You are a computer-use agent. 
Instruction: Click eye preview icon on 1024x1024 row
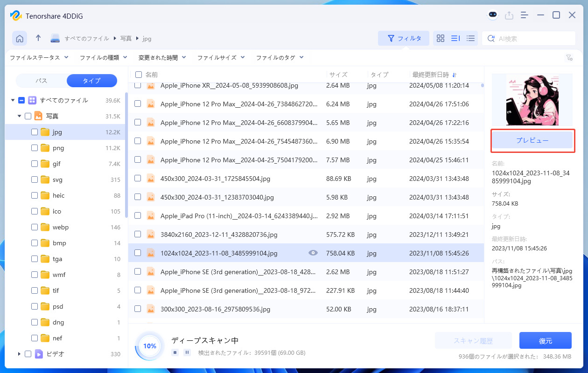click(x=313, y=253)
